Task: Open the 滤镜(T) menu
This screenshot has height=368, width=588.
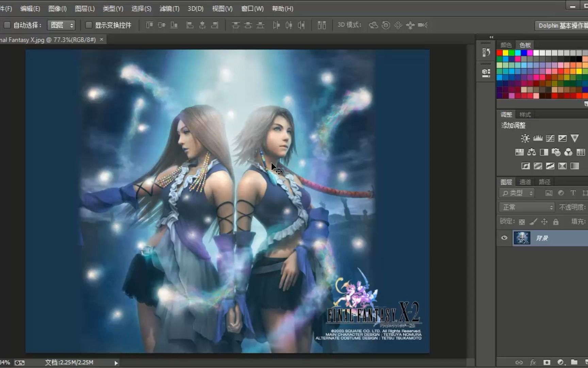Action: tap(169, 9)
